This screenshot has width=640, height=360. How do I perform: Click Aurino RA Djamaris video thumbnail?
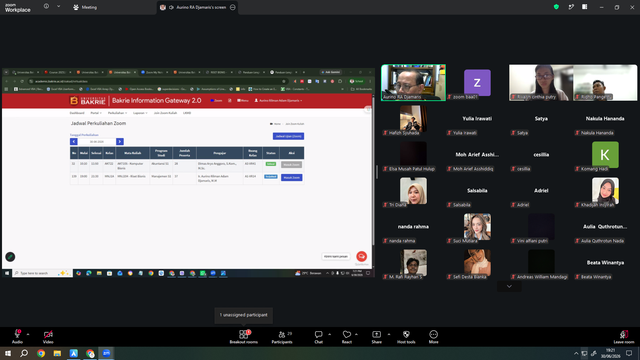(413, 82)
